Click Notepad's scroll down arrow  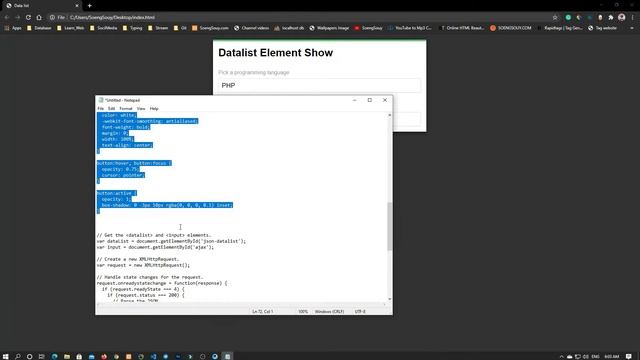389,299
